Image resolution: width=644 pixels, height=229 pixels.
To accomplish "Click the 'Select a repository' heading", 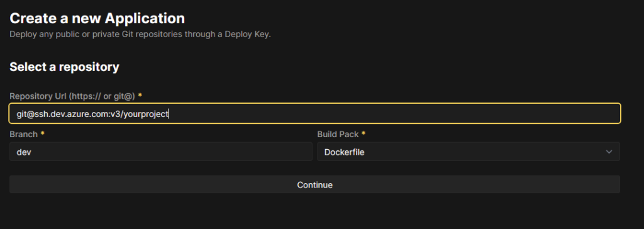I will [64, 67].
